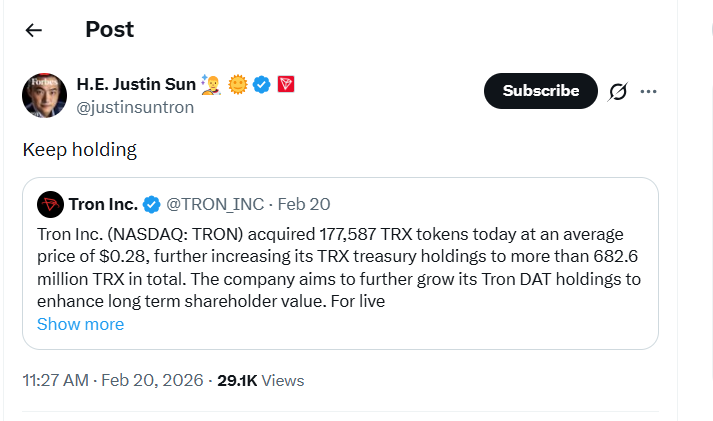This screenshot has width=713, height=421.
Task: Click Tron Inc.'s blue verified checkmark
Action: tap(152, 205)
